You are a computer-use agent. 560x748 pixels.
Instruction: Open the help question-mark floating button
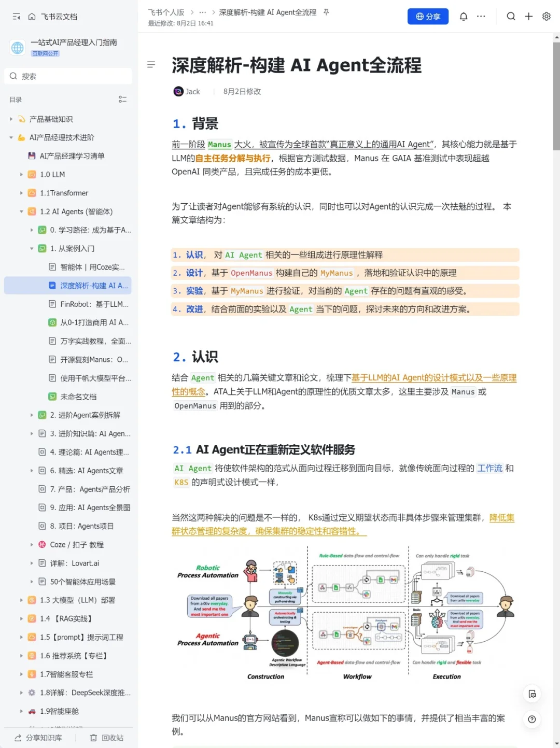[532, 719]
